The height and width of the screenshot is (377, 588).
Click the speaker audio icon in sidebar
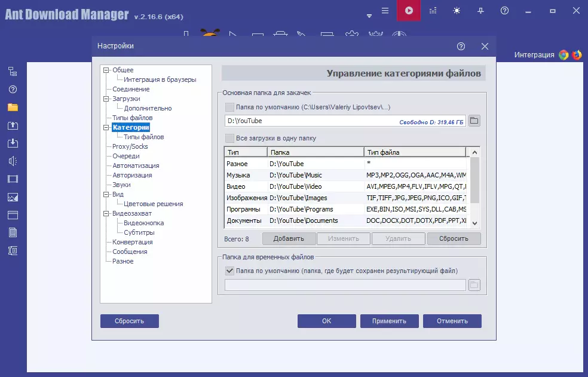coord(13,161)
